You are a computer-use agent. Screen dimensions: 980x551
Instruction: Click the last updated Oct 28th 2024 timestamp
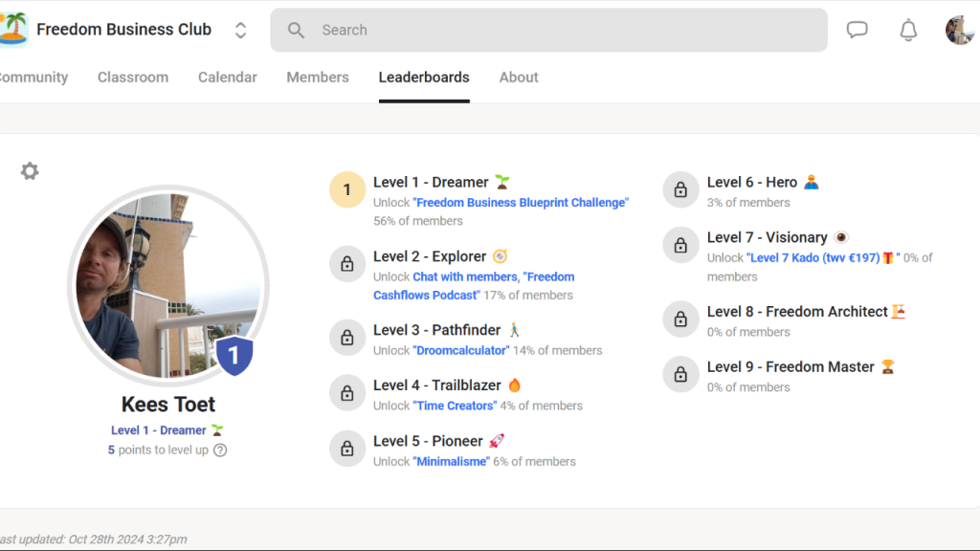pyautogui.click(x=94, y=540)
